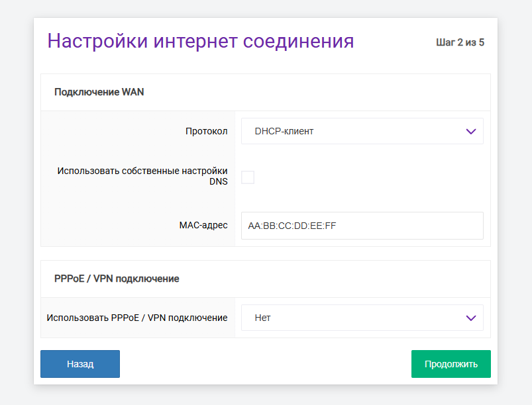The image size is (532, 405).
Task: Click the "DHCP-клиент" value text
Action: point(284,131)
